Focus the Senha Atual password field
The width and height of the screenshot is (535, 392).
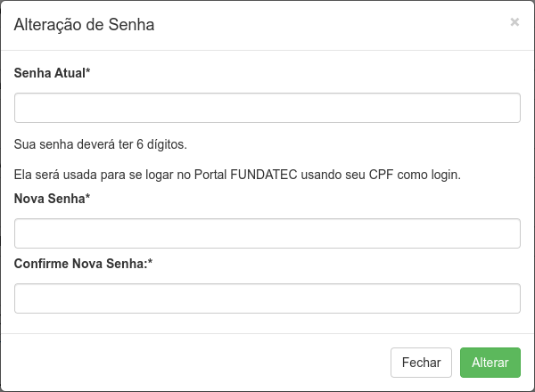pyautogui.click(x=267, y=108)
